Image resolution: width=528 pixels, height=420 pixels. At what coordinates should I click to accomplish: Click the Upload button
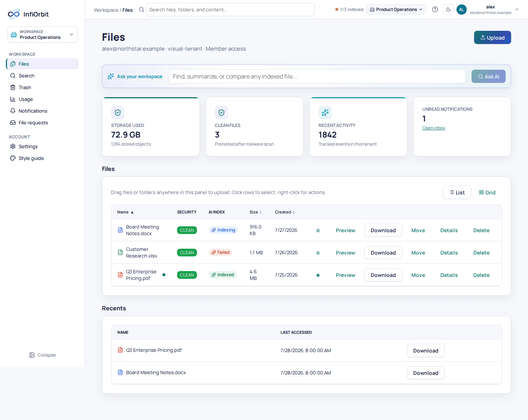coord(492,37)
